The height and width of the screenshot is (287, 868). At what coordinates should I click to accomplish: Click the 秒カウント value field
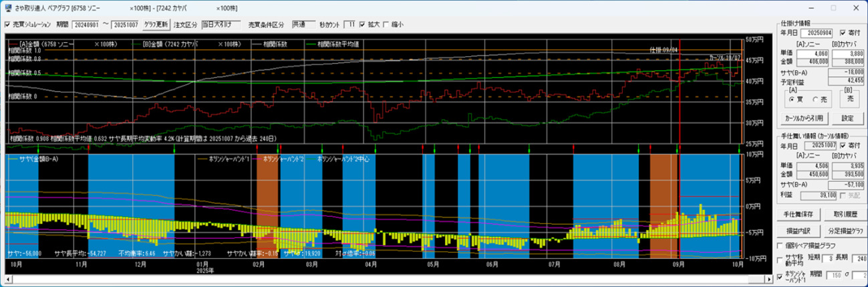coord(349,25)
